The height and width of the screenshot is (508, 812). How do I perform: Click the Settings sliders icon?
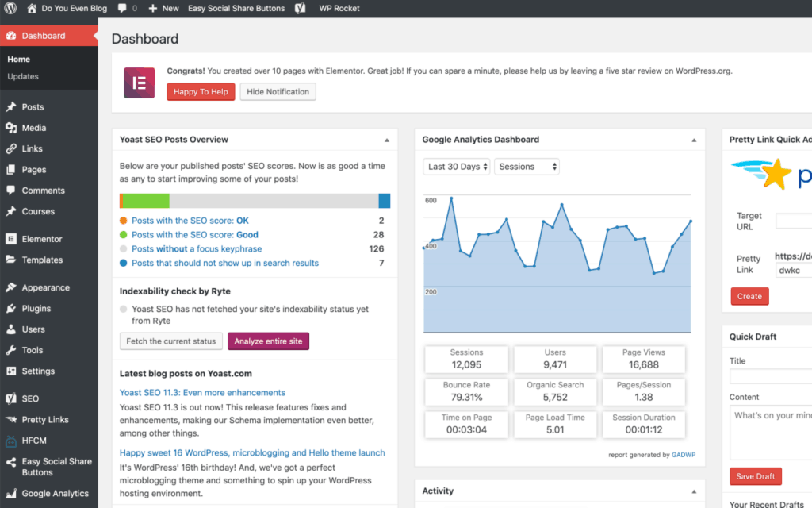point(11,371)
